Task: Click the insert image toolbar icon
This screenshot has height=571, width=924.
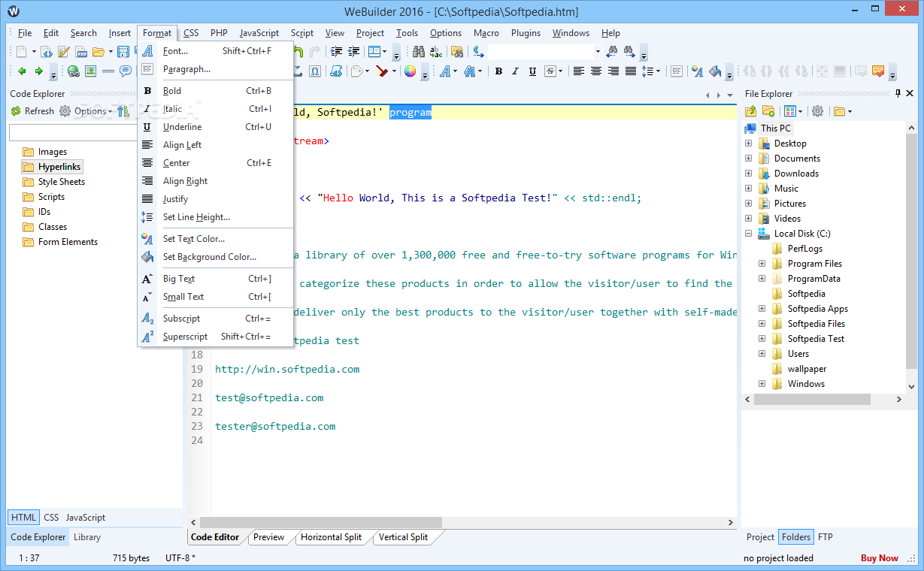Action: click(90, 71)
